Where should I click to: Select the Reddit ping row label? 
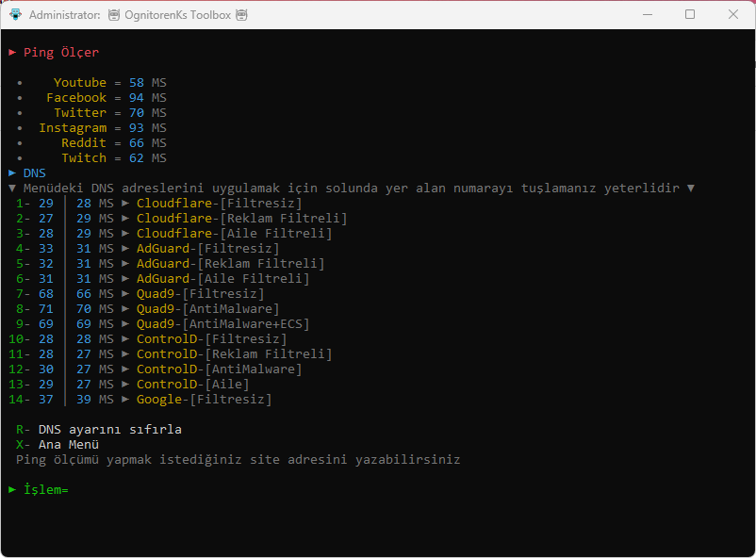tap(84, 142)
